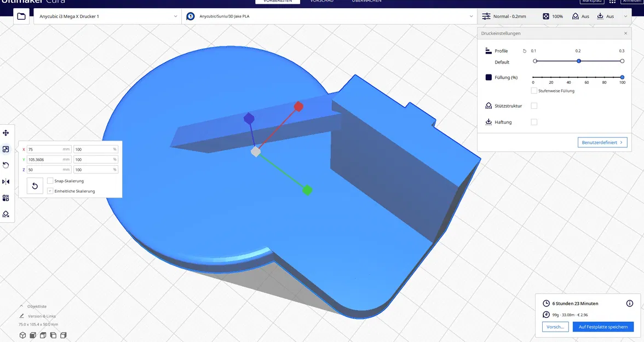Open file folder icon
This screenshot has width=644, height=342.
(21, 16)
